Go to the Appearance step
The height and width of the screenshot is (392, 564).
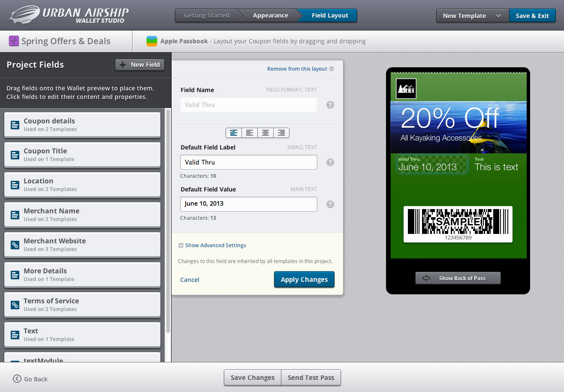coord(271,15)
